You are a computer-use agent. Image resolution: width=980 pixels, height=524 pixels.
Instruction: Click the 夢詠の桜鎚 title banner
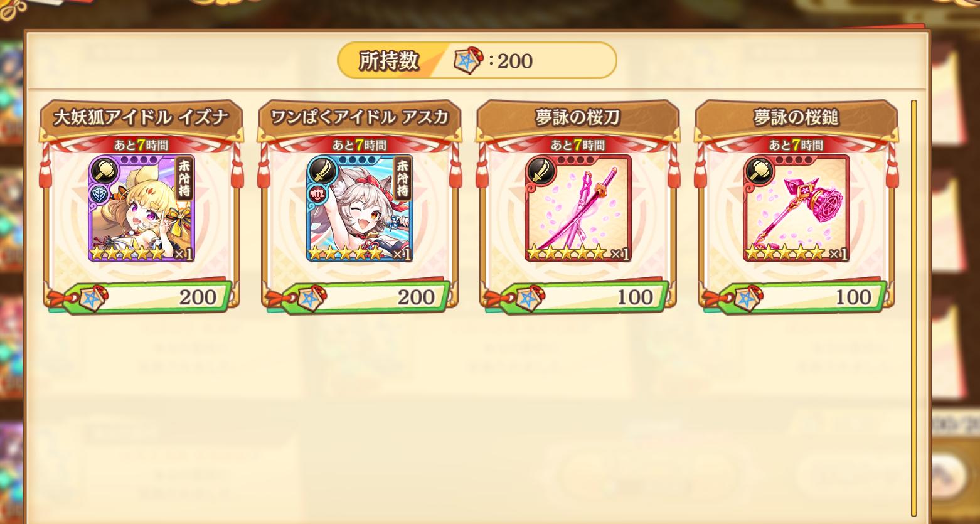(796, 118)
